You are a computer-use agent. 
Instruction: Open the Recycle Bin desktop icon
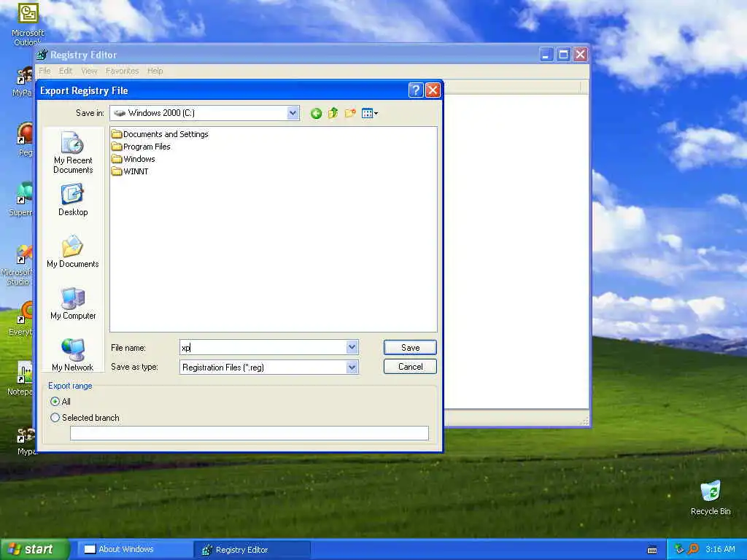coord(711,497)
